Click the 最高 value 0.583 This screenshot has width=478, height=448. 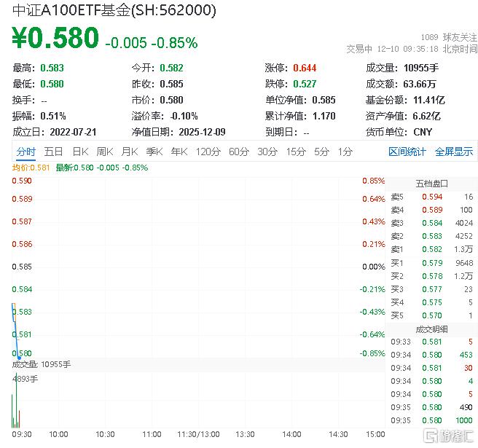click(x=52, y=68)
